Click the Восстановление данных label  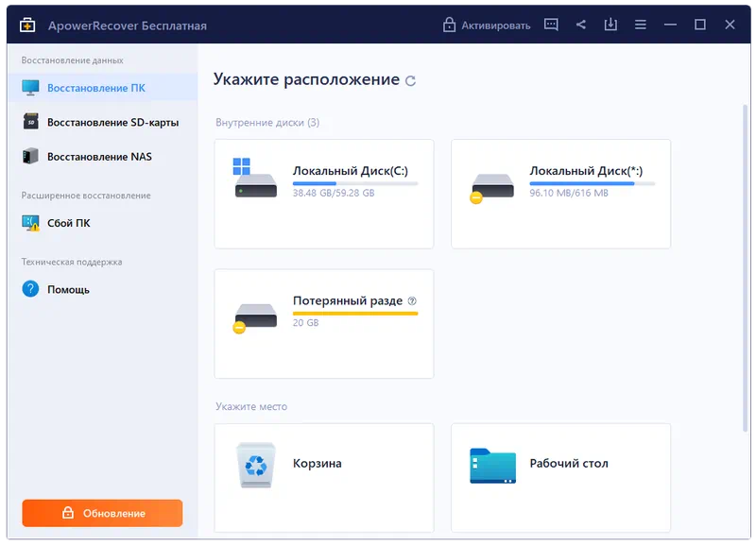click(x=73, y=60)
